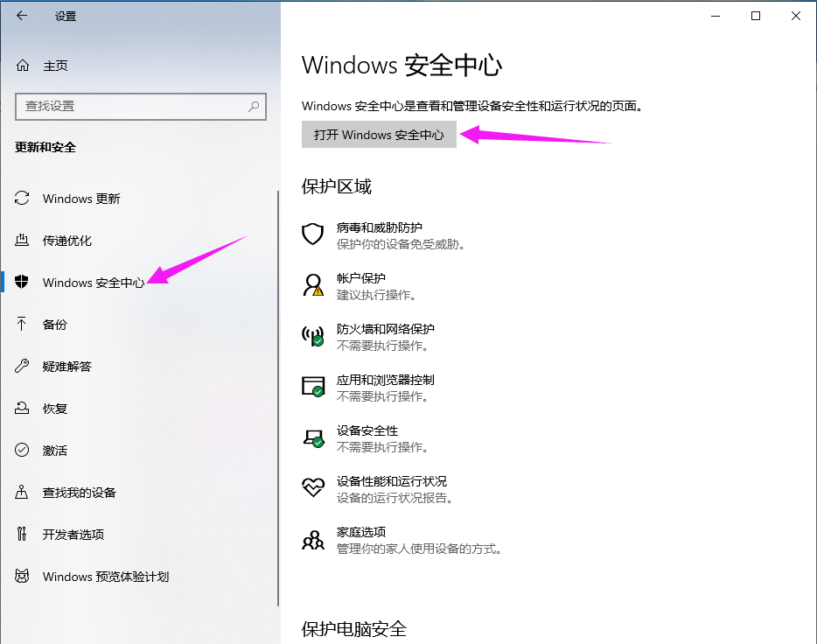Minimize the 设置 window
Screen dimensions: 817x644
click(x=716, y=16)
